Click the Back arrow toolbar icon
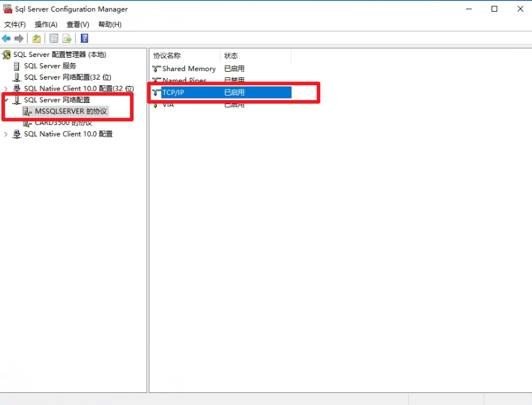This screenshot has height=405, width=532. pyautogui.click(x=6, y=39)
